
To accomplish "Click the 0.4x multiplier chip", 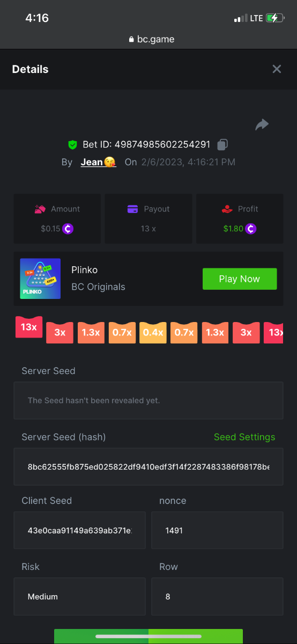I will click(153, 333).
